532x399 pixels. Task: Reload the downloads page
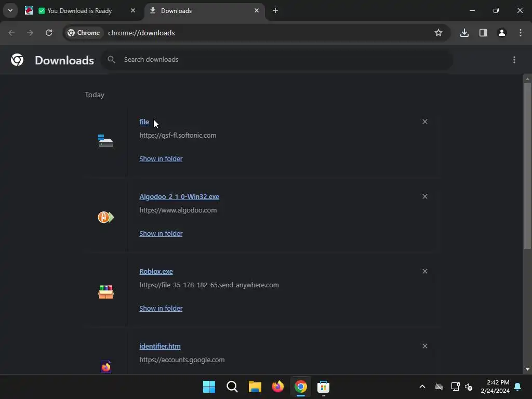coord(49,33)
